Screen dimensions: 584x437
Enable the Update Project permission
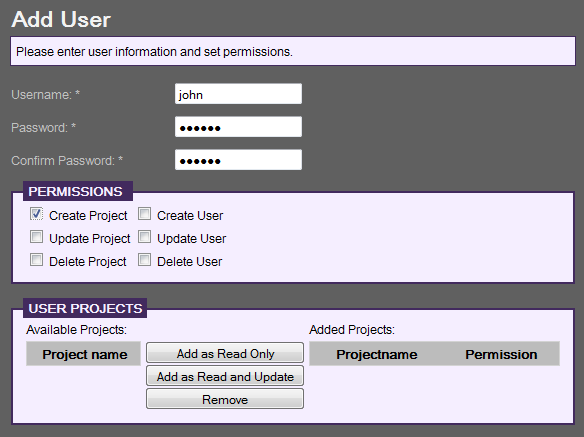point(36,237)
